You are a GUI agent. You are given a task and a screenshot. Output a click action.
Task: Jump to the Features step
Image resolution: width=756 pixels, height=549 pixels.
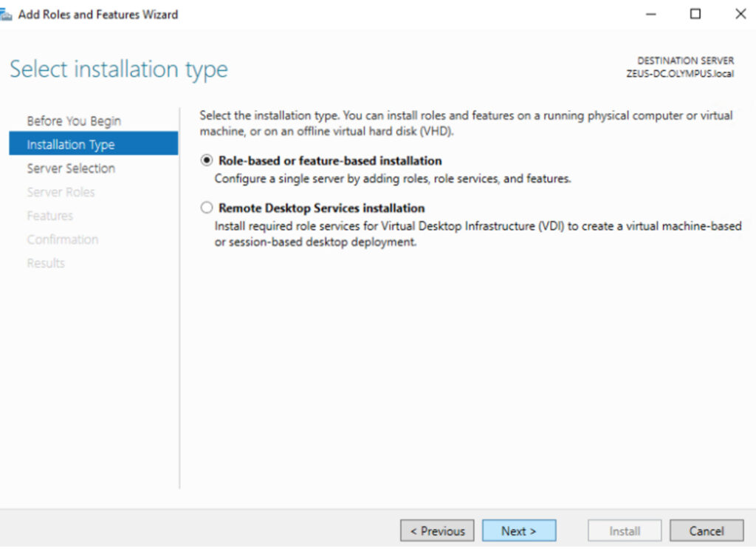(x=49, y=216)
